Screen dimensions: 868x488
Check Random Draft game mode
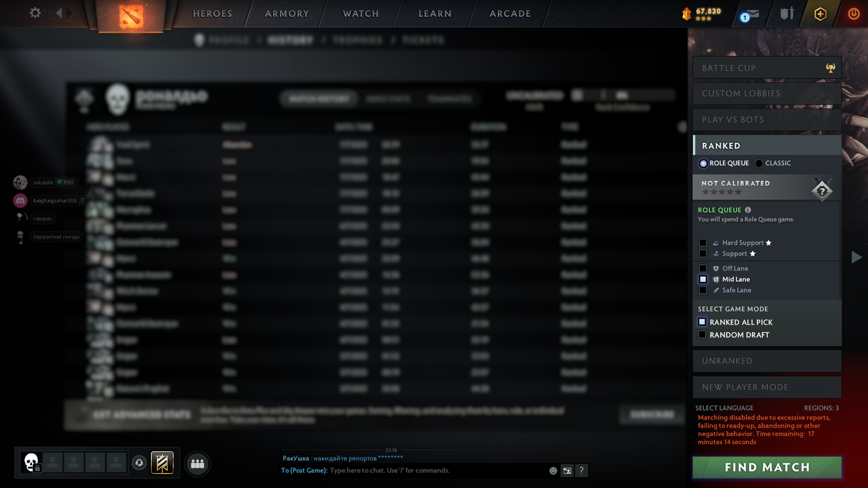point(703,335)
